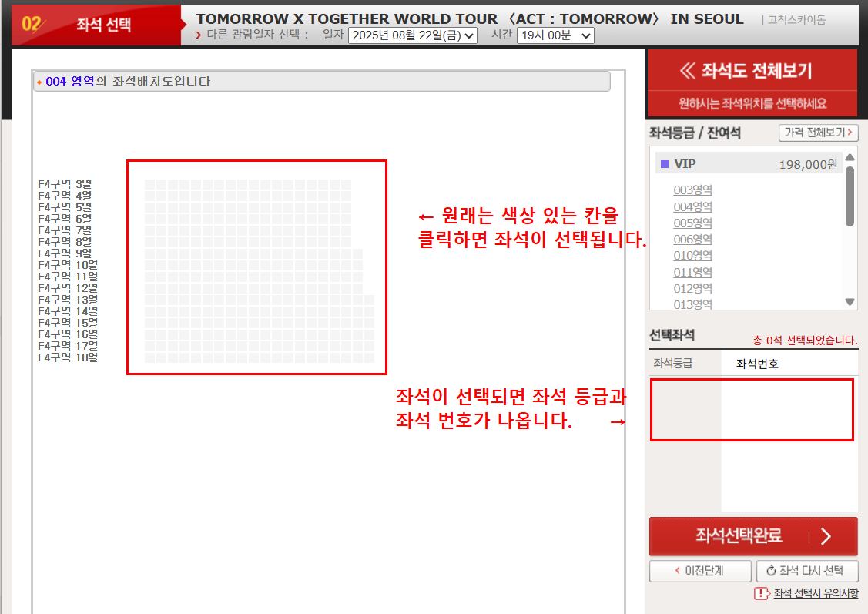This screenshot has height=614, width=868.
Task: Click the 좌석등급 column header
Action: coord(672,363)
